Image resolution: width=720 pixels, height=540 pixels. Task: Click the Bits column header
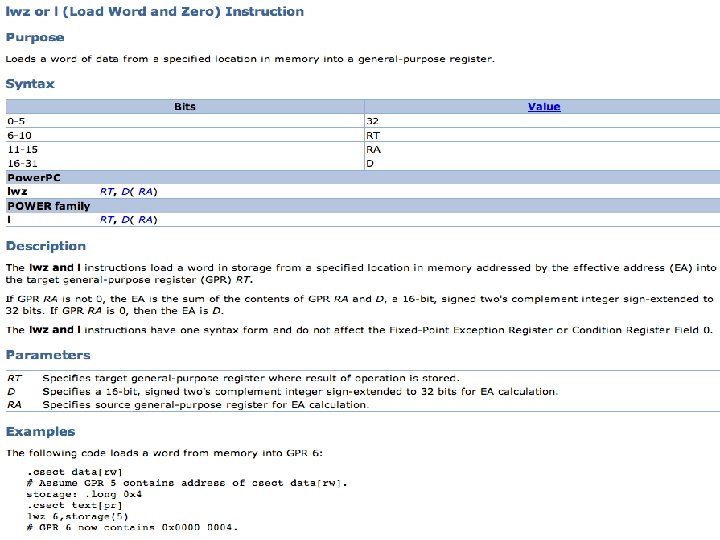pyautogui.click(x=185, y=107)
